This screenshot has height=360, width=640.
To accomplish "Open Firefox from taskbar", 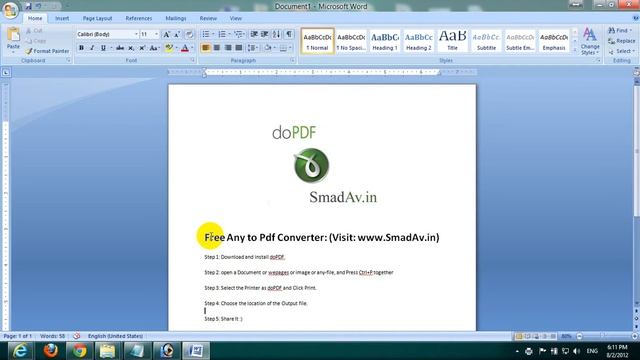I will (x=51, y=351).
